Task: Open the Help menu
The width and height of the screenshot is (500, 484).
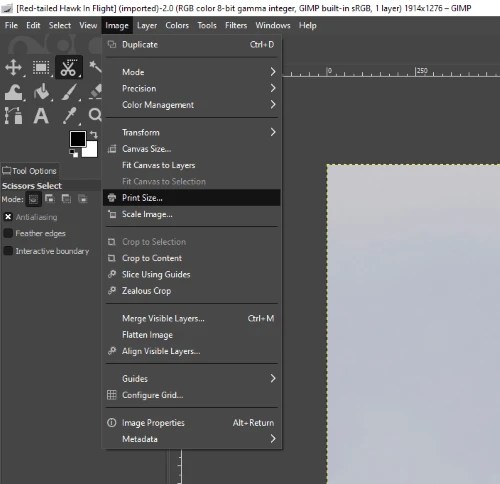Action: [x=307, y=25]
